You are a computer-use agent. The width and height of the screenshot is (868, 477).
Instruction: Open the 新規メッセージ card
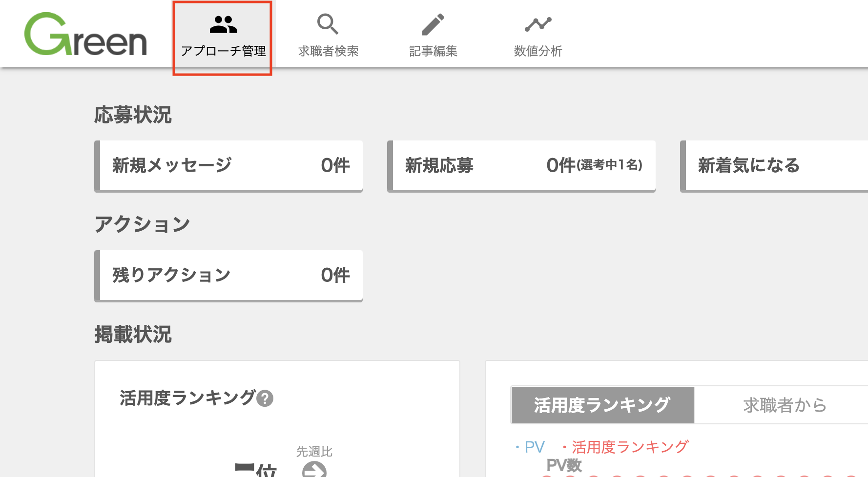click(228, 166)
